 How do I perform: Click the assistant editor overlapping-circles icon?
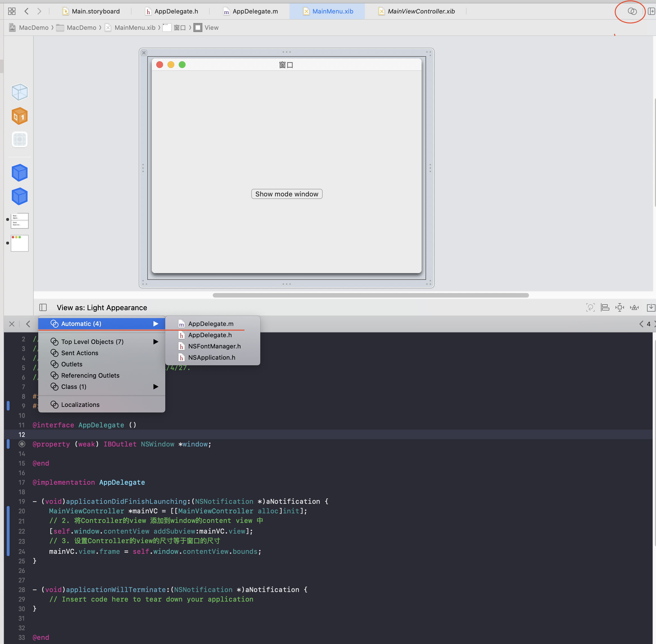pos(632,12)
